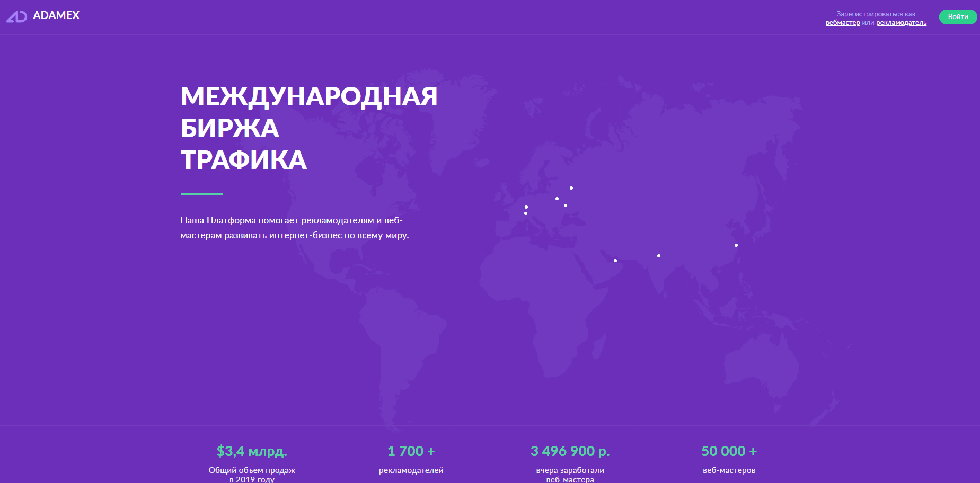980x483 pixels.
Task: Click the Международная биржа трафика headline
Action: point(308,128)
